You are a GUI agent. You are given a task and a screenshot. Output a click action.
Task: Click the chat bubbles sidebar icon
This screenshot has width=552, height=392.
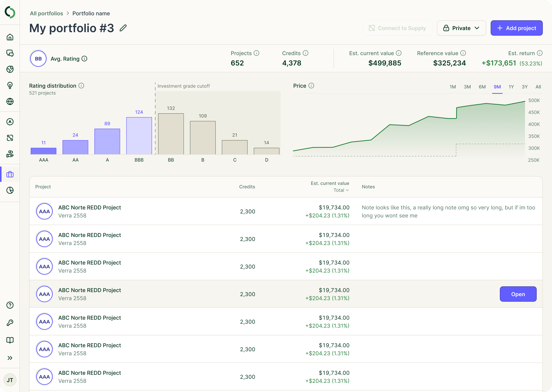[10, 53]
